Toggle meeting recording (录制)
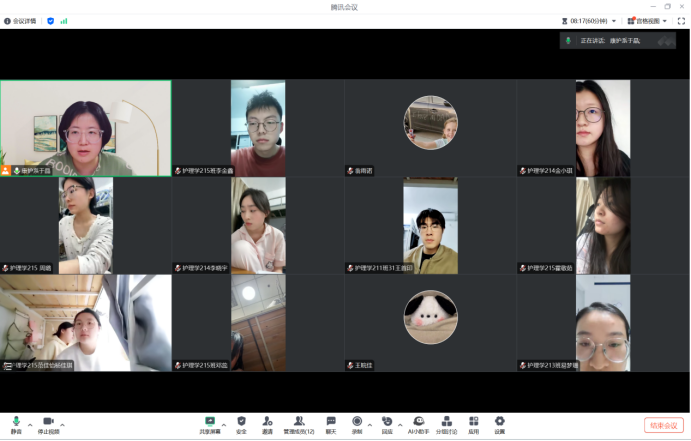This screenshot has width=691, height=441. [357, 424]
